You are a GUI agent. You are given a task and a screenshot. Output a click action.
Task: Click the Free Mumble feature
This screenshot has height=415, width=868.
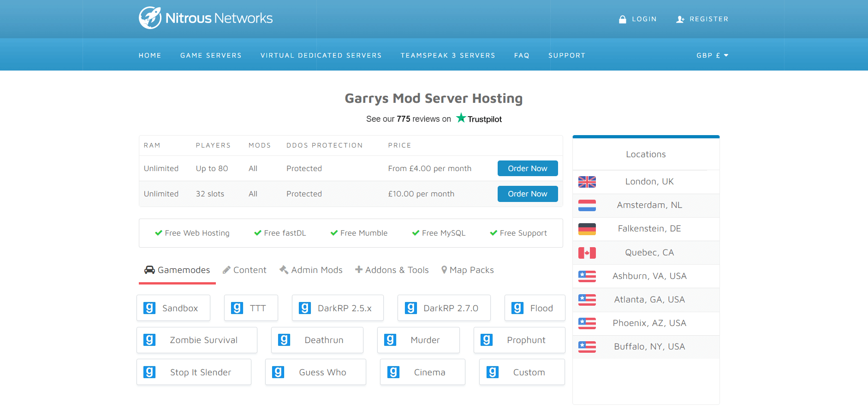[x=359, y=233]
